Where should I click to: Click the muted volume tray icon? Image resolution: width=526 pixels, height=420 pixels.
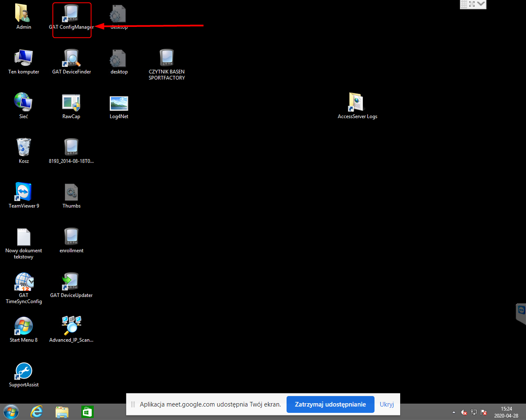(464, 412)
